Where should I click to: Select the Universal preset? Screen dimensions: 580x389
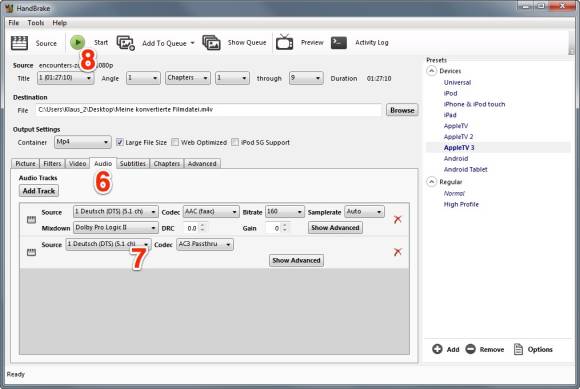tap(457, 82)
